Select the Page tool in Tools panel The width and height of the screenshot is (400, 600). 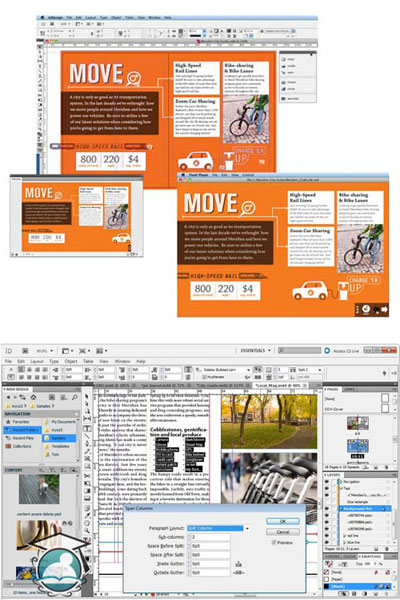point(87,411)
